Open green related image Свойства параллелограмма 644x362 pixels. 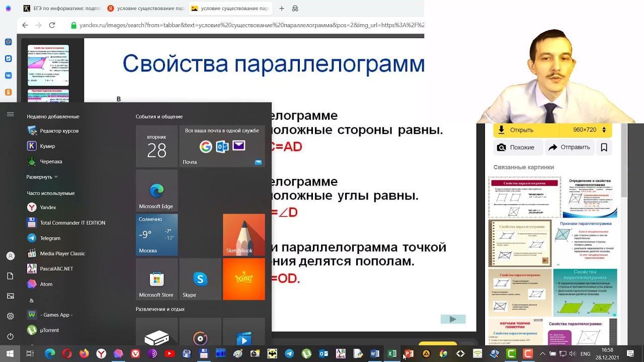point(585,293)
